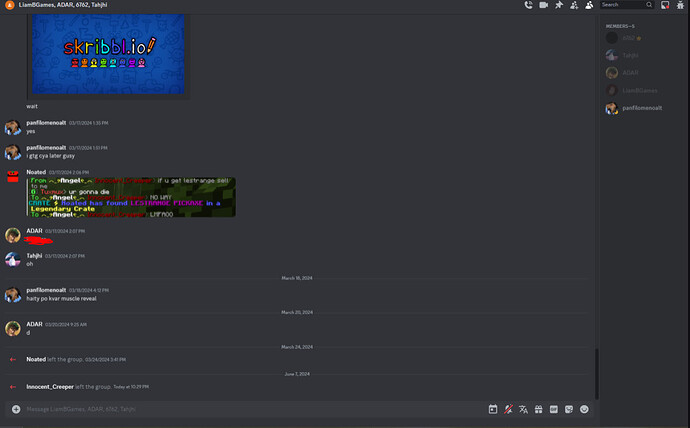Click the group DM avatar icon in header
The height and width of the screenshot is (428, 690).
click(x=10, y=5)
